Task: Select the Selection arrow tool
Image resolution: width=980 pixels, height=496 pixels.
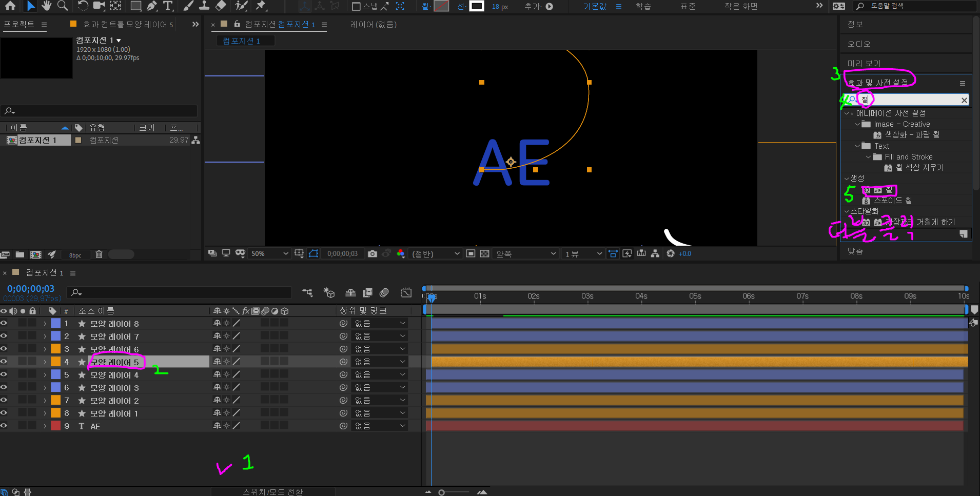Action: click(31, 6)
